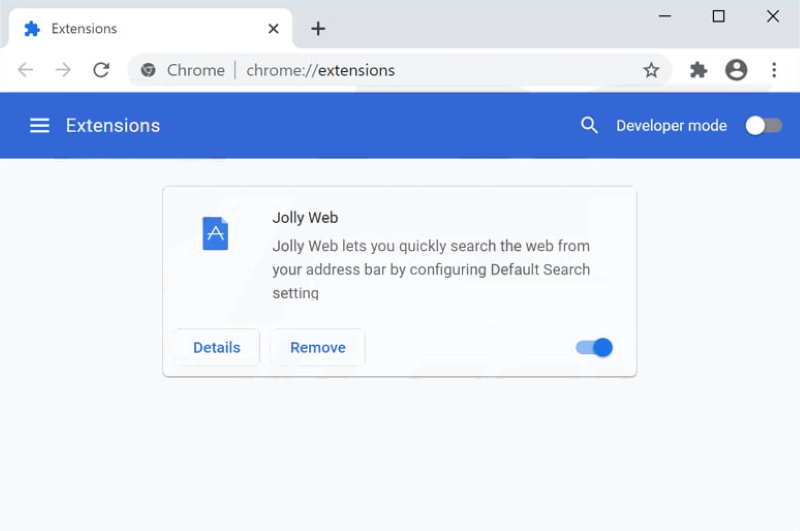Close the Extensions tab
Image resolution: width=800 pixels, height=531 pixels.
pyautogui.click(x=273, y=29)
